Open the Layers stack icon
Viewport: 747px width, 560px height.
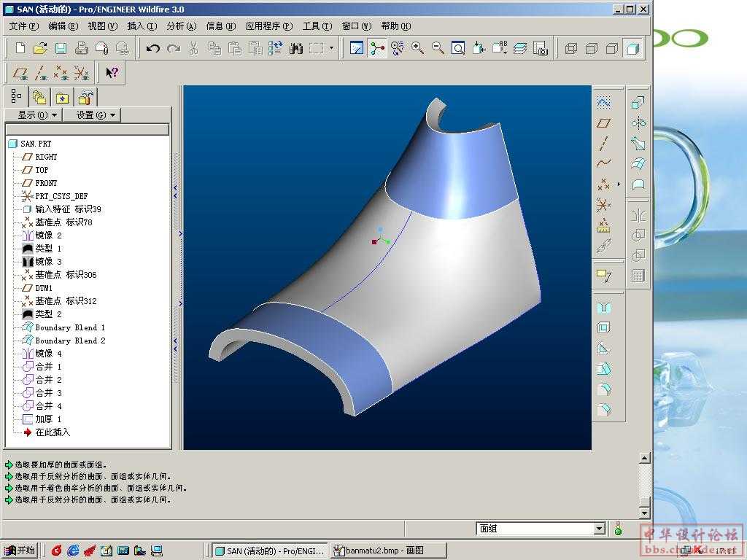point(520,48)
